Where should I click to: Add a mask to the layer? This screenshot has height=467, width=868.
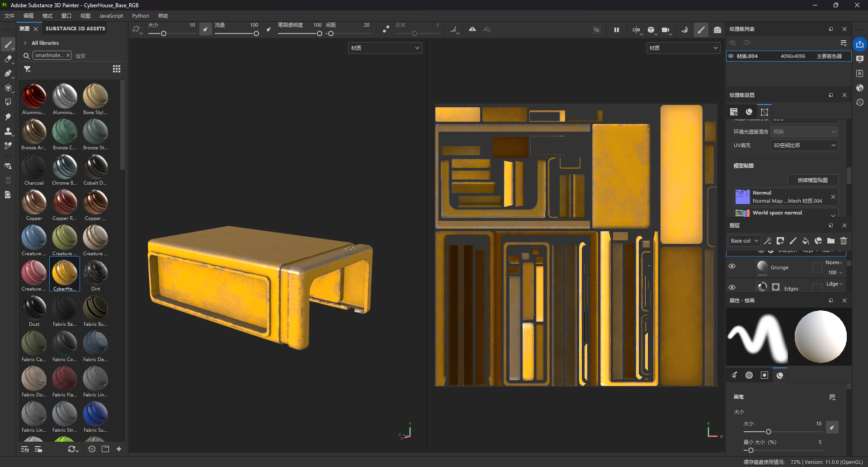[x=780, y=241]
